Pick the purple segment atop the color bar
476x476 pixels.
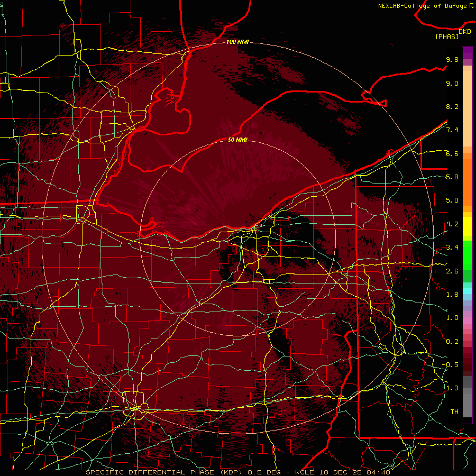pyautogui.click(x=467, y=53)
